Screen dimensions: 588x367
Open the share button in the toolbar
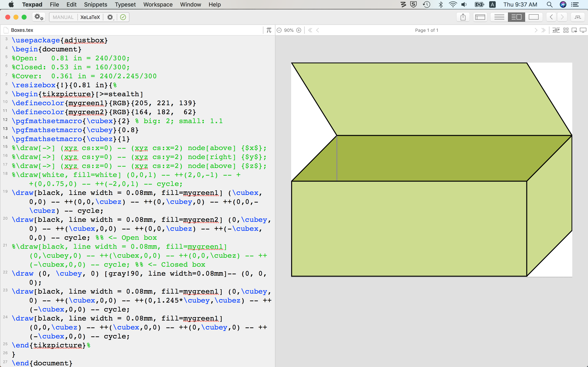pyautogui.click(x=463, y=17)
